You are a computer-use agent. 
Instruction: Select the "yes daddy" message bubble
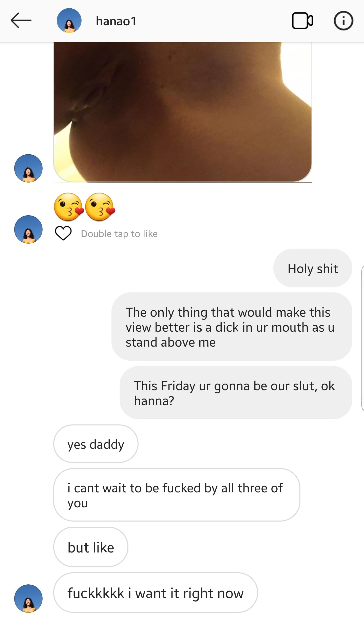click(x=96, y=444)
